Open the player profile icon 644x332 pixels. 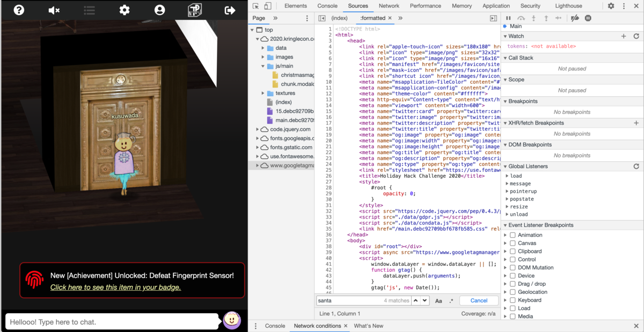(x=159, y=10)
